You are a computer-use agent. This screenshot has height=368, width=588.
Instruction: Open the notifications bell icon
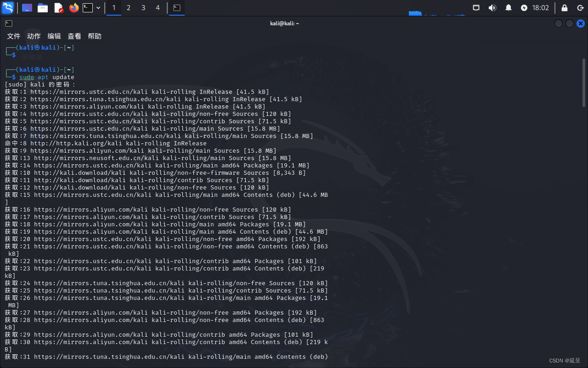pyautogui.click(x=509, y=8)
